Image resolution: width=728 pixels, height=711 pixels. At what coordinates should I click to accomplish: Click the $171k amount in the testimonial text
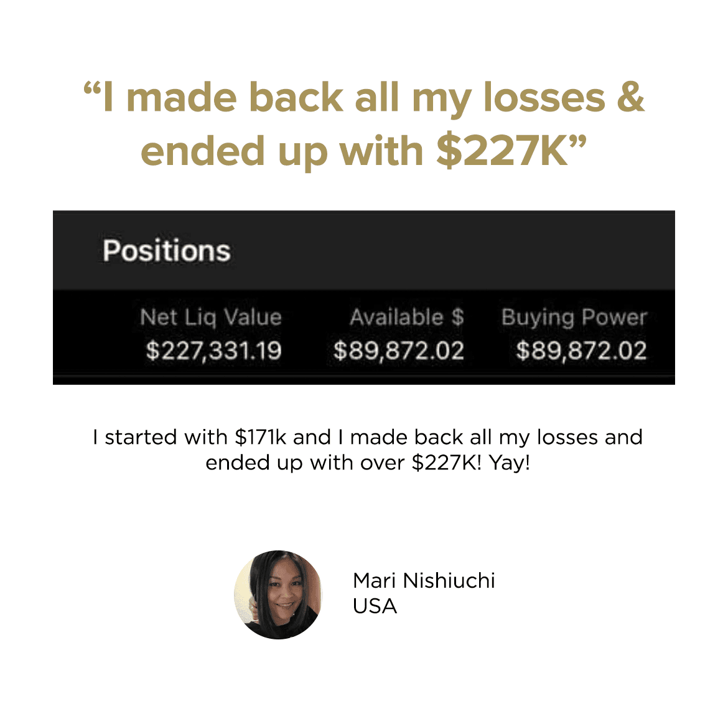(261, 437)
